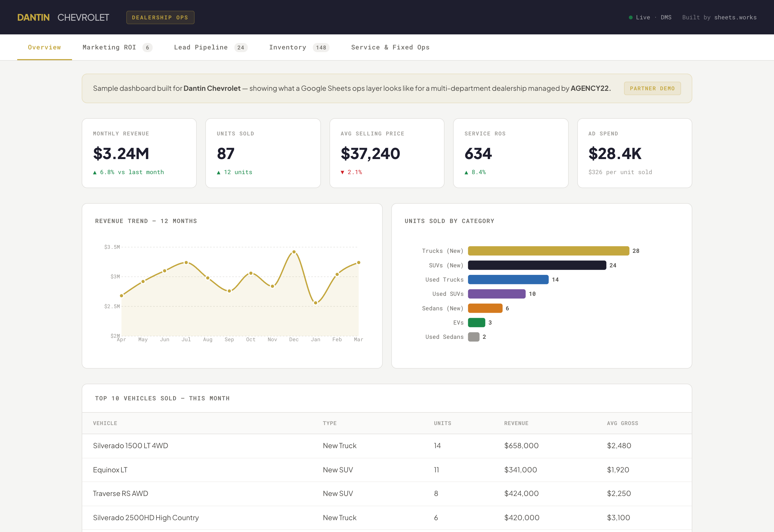
Task: Open the Overview tab
Action: 44,47
